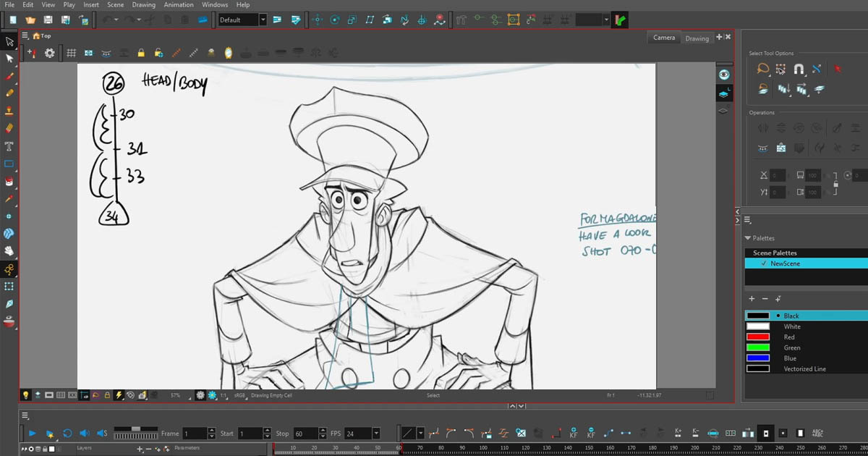Open the Drawing menu

tap(143, 4)
